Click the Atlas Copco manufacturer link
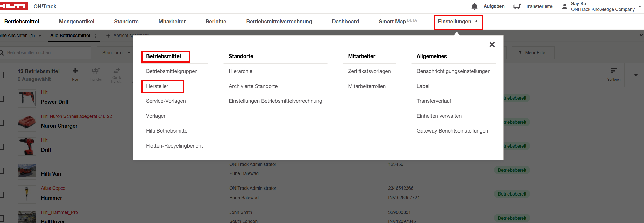The height and width of the screenshot is (223, 644). [x=53, y=188]
